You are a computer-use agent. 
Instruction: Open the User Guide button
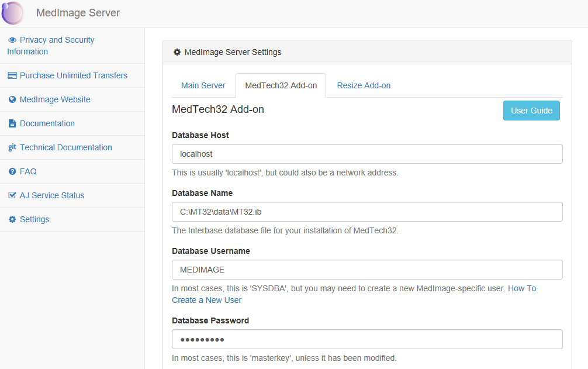click(531, 111)
